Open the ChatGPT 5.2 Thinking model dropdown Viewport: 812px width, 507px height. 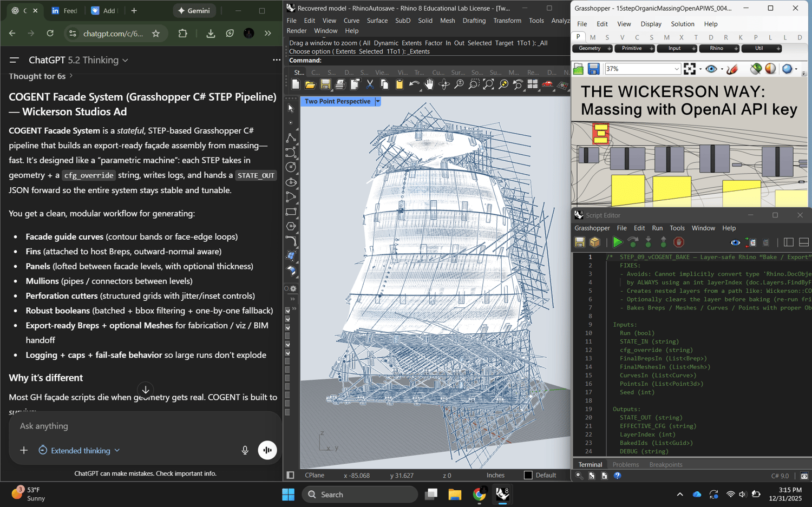pos(78,60)
